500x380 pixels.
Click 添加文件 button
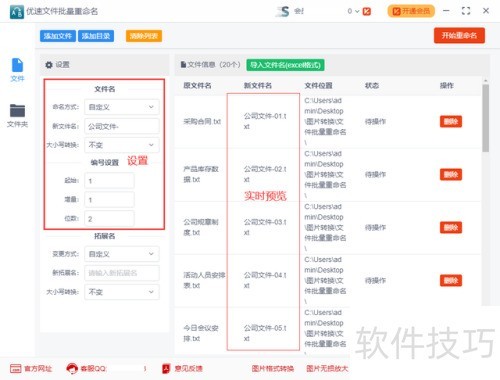pos(58,36)
